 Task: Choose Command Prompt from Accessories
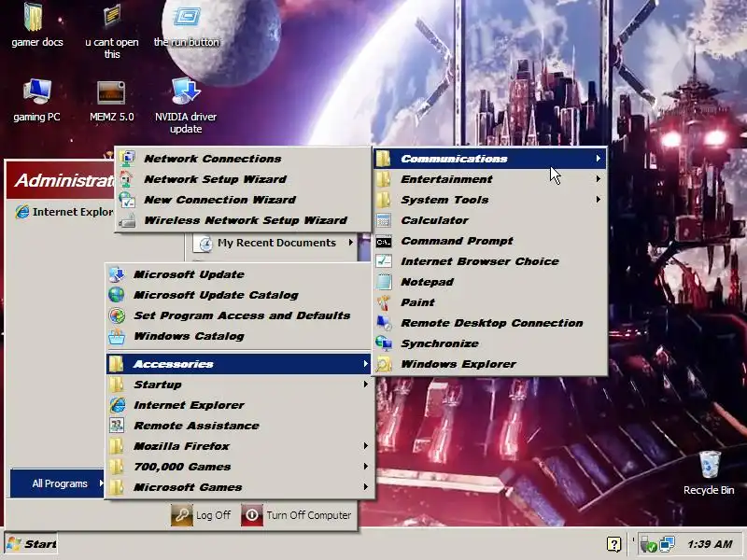pos(490,241)
